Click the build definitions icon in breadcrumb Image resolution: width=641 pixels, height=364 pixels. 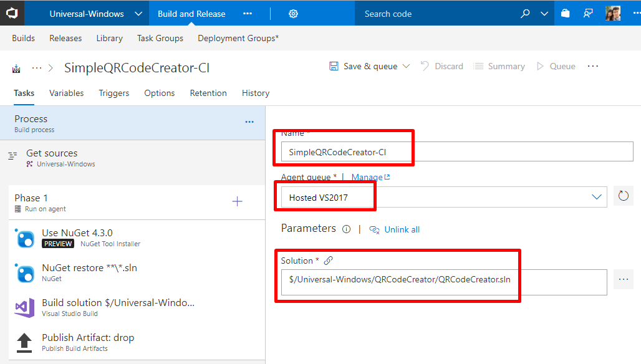click(x=16, y=68)
